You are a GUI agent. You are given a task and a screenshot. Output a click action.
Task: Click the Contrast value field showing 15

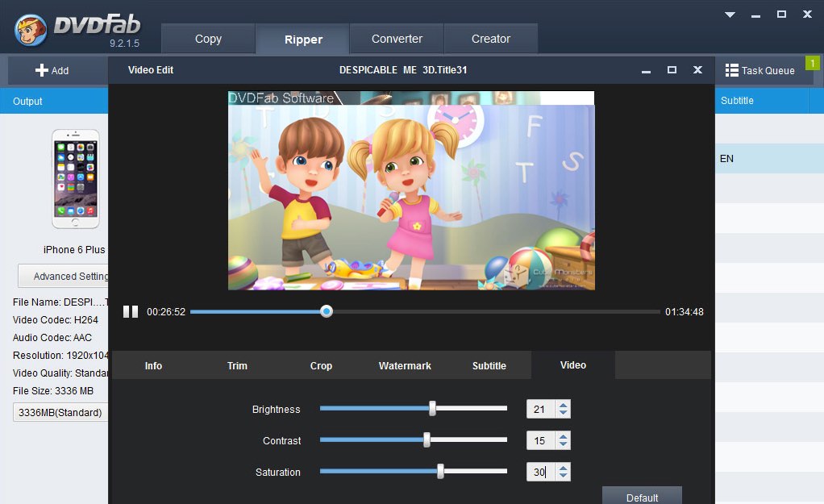click(541, 440)
